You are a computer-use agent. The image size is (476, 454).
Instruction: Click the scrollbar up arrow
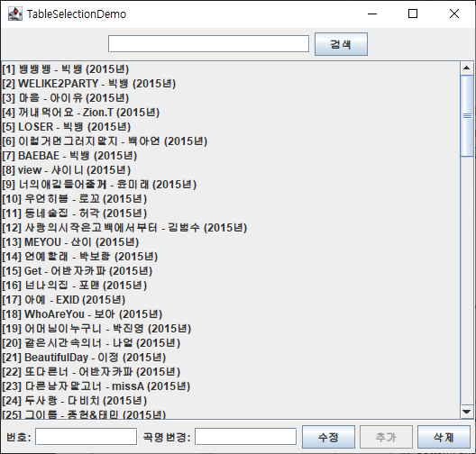[x=467, y=68]
